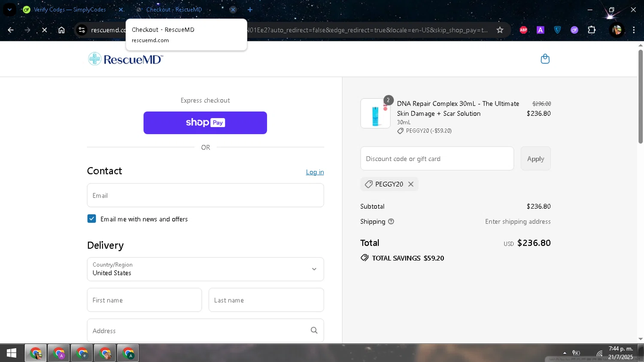644x362 pixels.
Task: Focus the Discount code or gift card field
Action: tap(437, 158)
